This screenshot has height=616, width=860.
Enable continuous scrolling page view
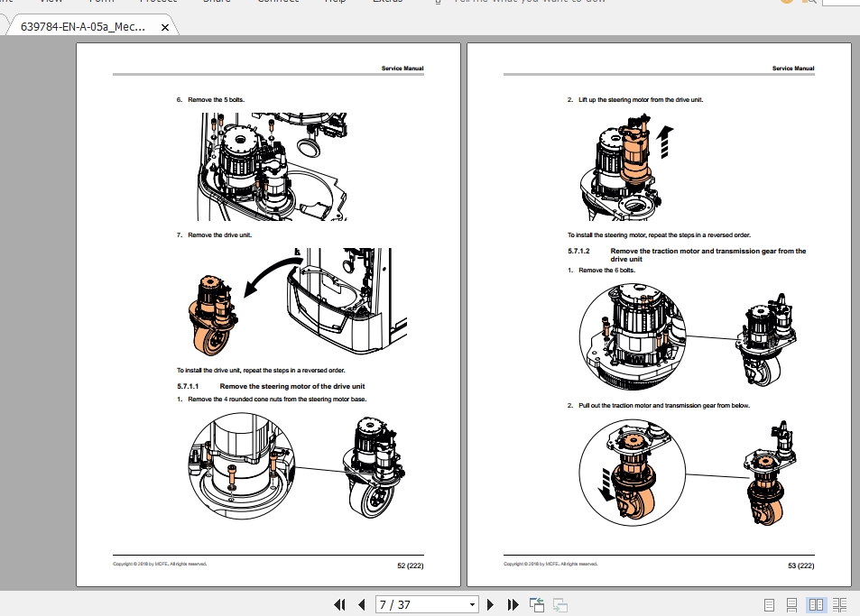(x=792, y=604)
